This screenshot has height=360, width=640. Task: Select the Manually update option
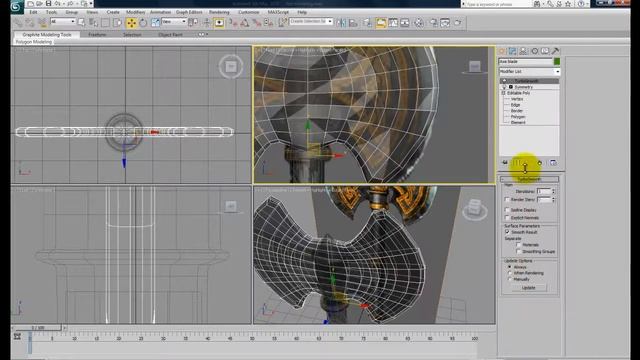click(x=509, y=279)
